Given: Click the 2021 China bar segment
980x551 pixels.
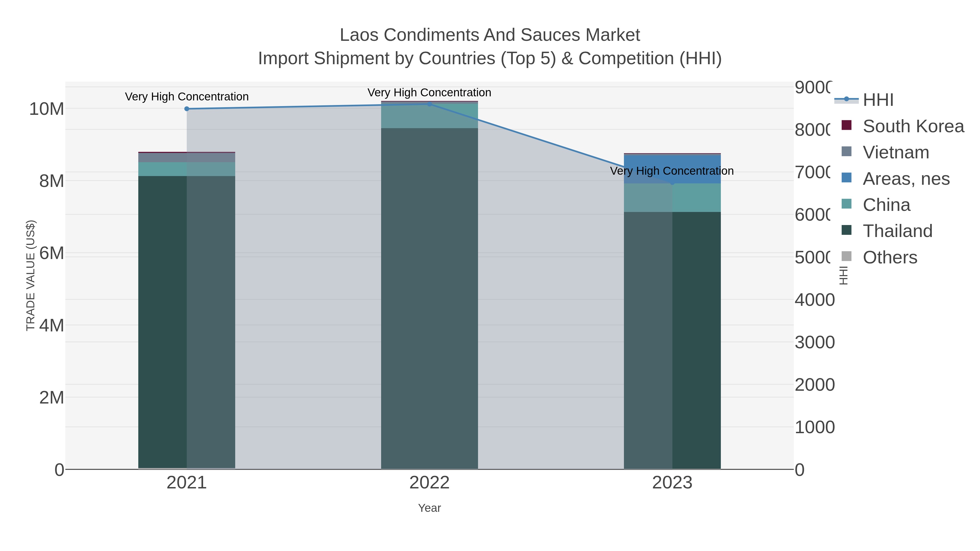Looking at the screenshot, I should 187,169.
